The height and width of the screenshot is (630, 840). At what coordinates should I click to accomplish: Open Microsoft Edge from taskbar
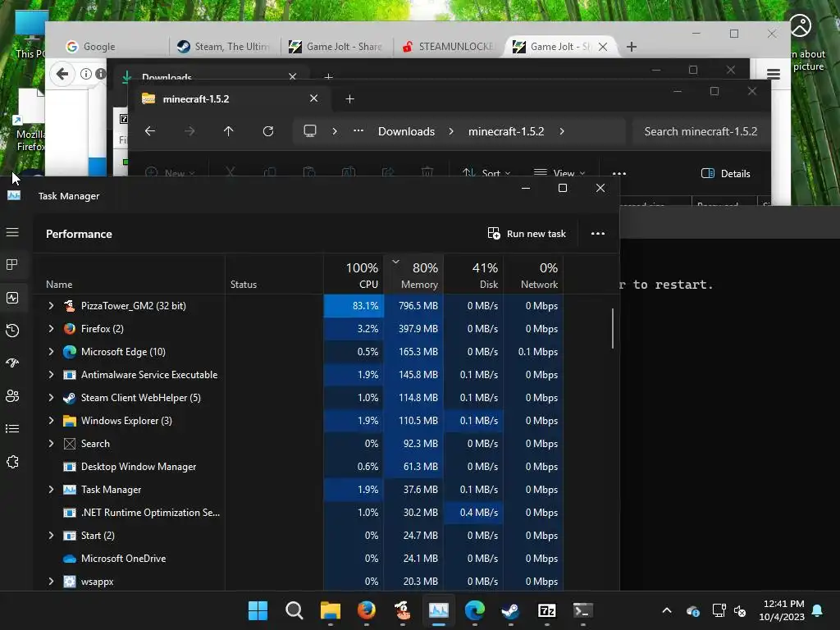coord(475,610)
